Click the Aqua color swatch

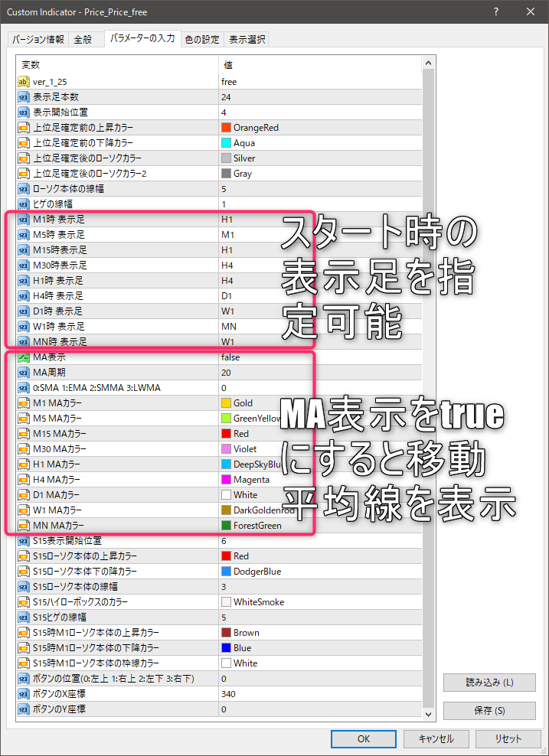pyautogui.click(x=226, y=143)
